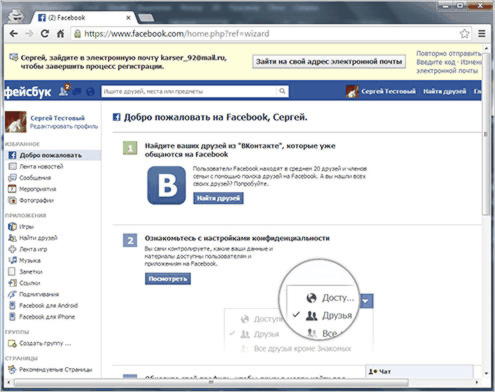Reload the page with refresh icon
The width and height of the screenshot is (495, 392).
tap(45, 34)
